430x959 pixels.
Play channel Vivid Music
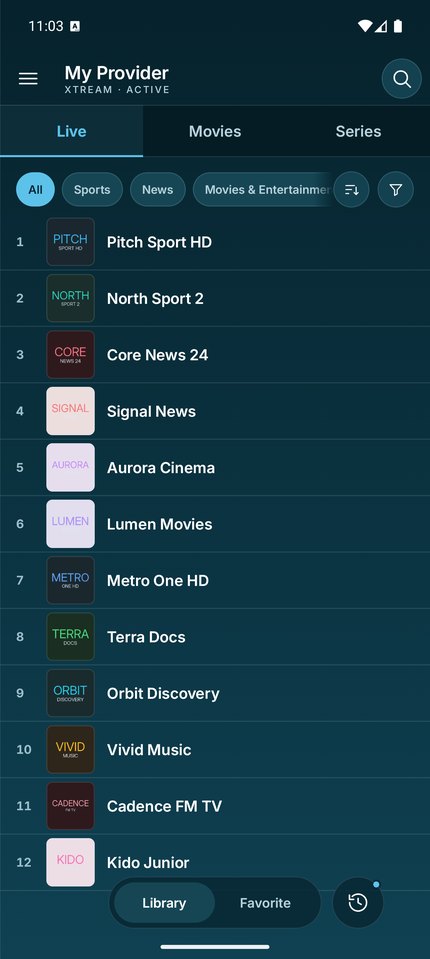(215, 749)
